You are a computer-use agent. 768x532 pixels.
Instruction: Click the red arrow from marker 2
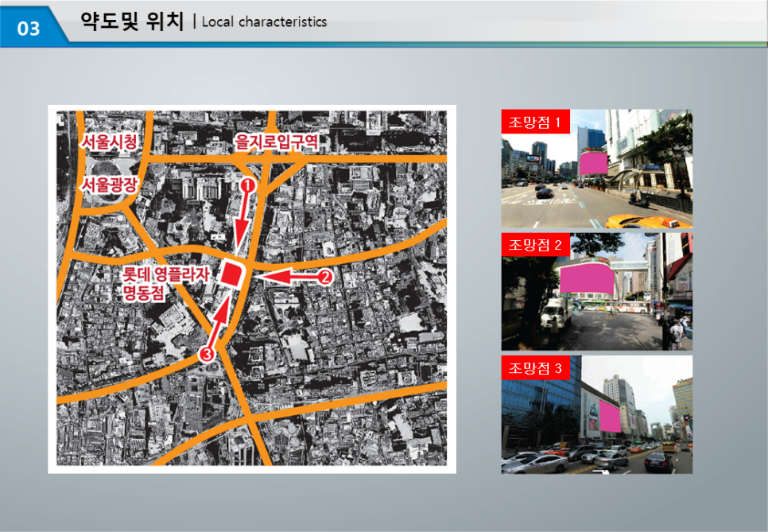(x=289, y=278)
